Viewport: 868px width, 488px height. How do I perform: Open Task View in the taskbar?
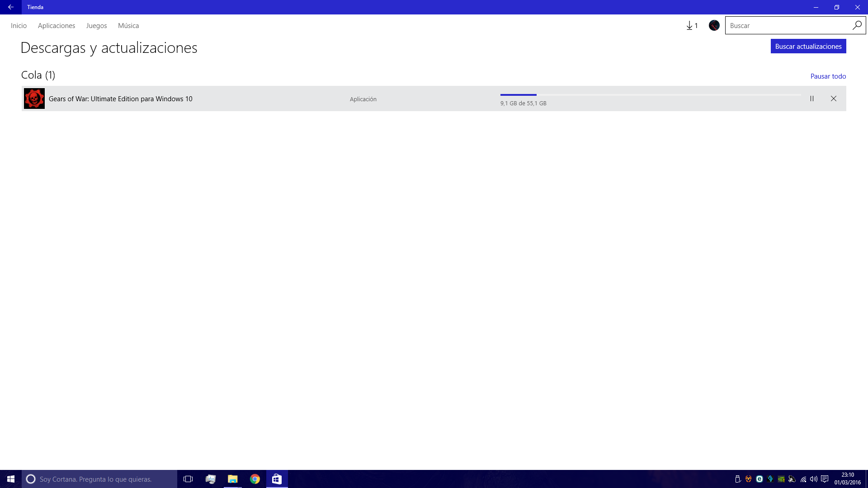pyautogui.click(x=188, y=479)
